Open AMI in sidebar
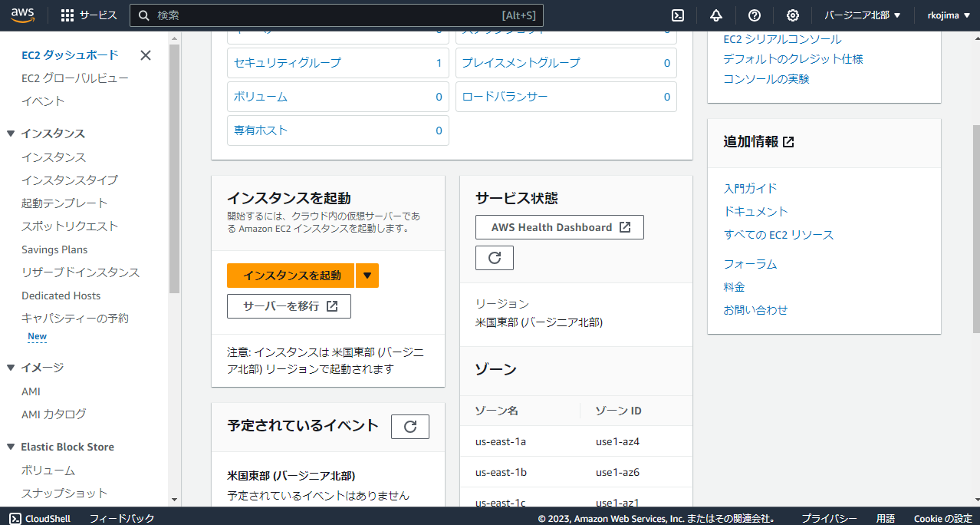This screenshot has height=525, width=980. 31,391
